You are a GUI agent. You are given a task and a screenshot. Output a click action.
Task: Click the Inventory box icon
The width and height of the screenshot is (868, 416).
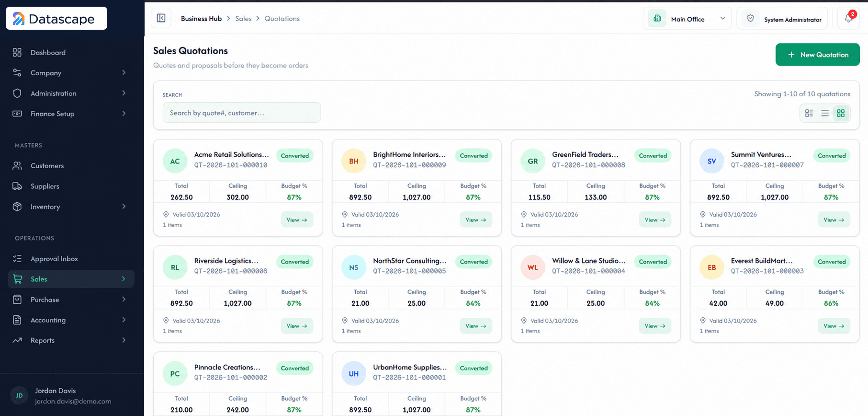coord(17,207)
